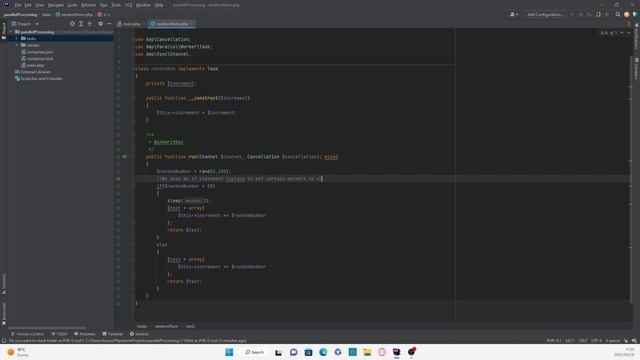Click Collapse All icon in Project panel
This screenshot has height=360, width=640.
click(90, 24)
